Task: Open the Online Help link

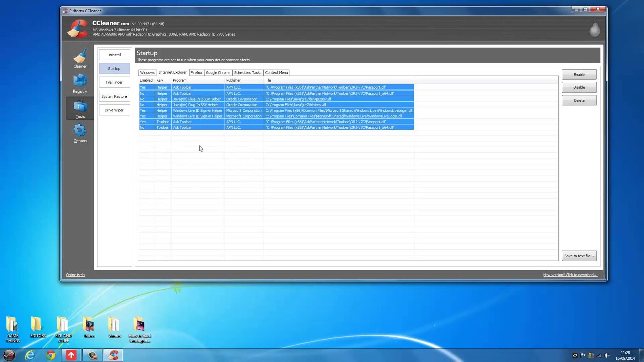Action: point(75,275)
